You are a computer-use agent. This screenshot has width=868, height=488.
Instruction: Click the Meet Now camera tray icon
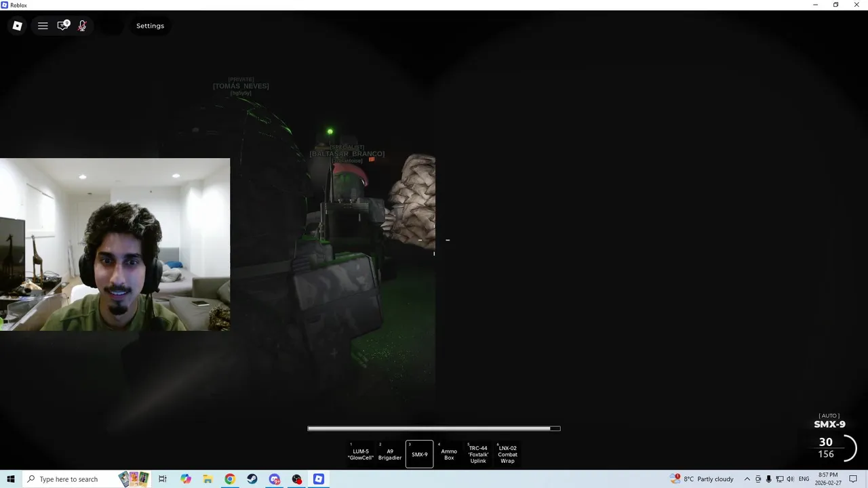click(x=758, y=479)
